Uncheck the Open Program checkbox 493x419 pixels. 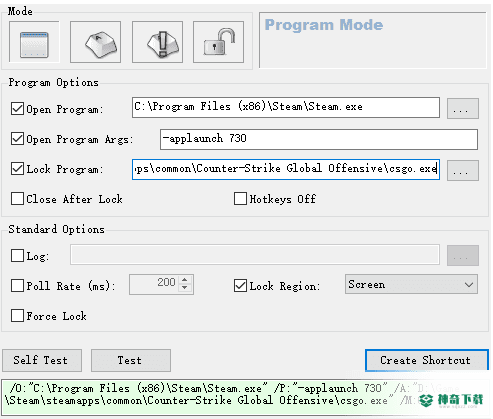coord(17,109)
